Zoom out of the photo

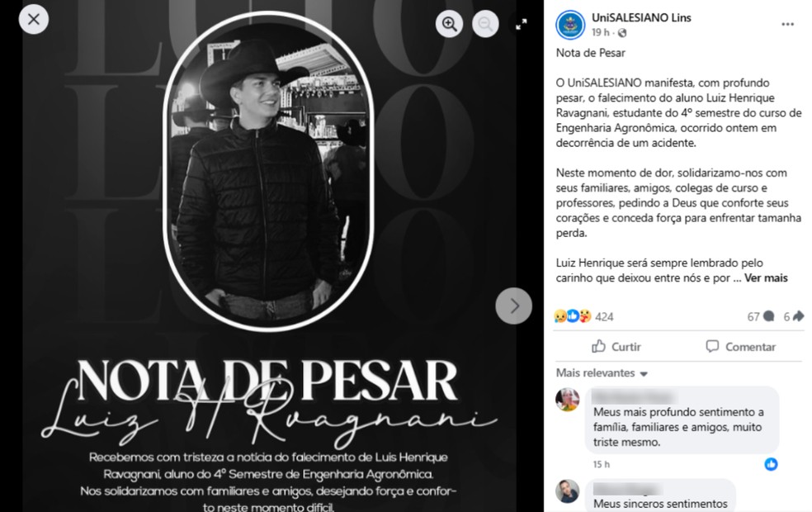[x=485, y=24]
